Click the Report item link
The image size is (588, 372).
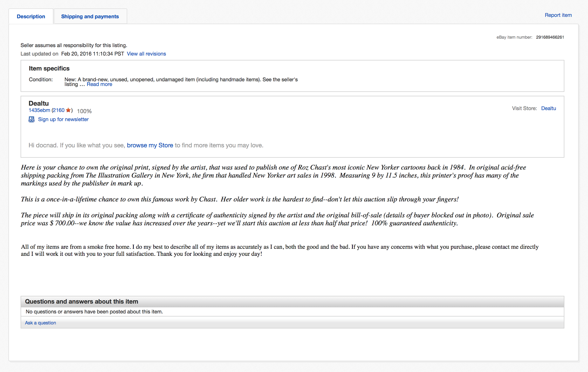558,15
